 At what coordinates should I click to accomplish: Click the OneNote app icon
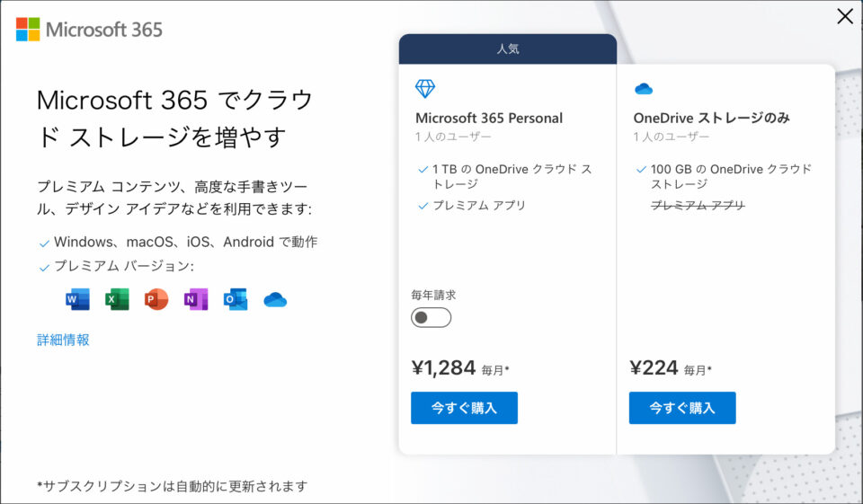pos(196,299)
